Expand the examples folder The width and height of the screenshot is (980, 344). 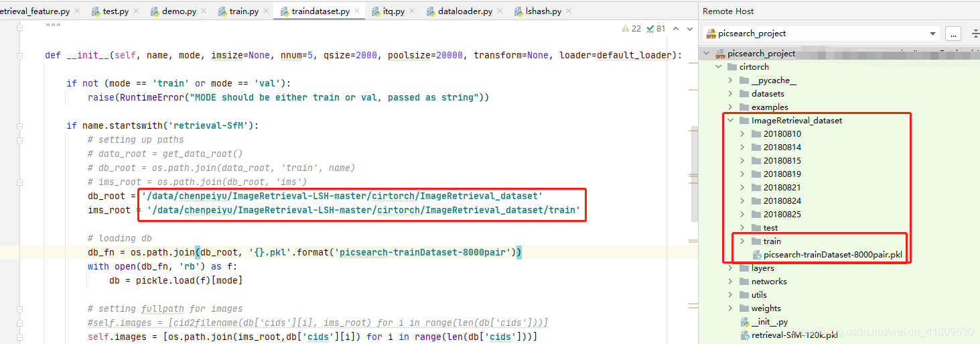pyautogui.click(x=731, y=107)
